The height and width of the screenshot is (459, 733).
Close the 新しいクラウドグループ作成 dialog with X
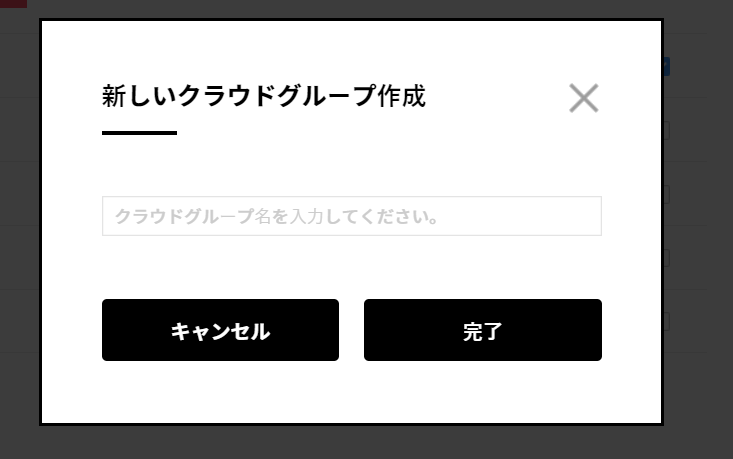pos(583,98)
